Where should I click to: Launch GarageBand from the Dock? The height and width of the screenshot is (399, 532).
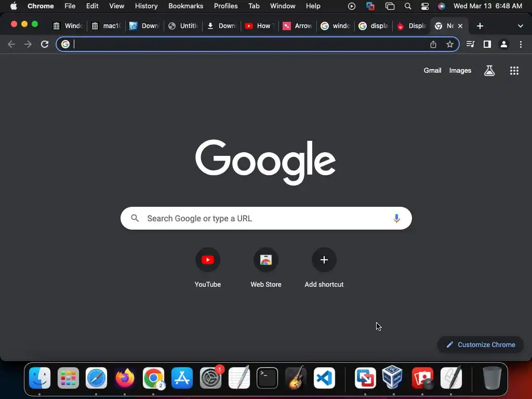click(x=296, y=378)
